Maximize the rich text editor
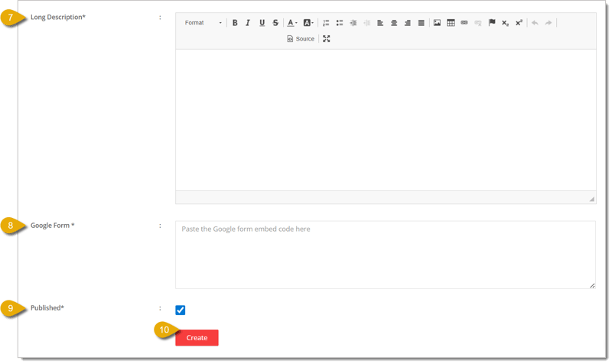 tap(327, 39)
